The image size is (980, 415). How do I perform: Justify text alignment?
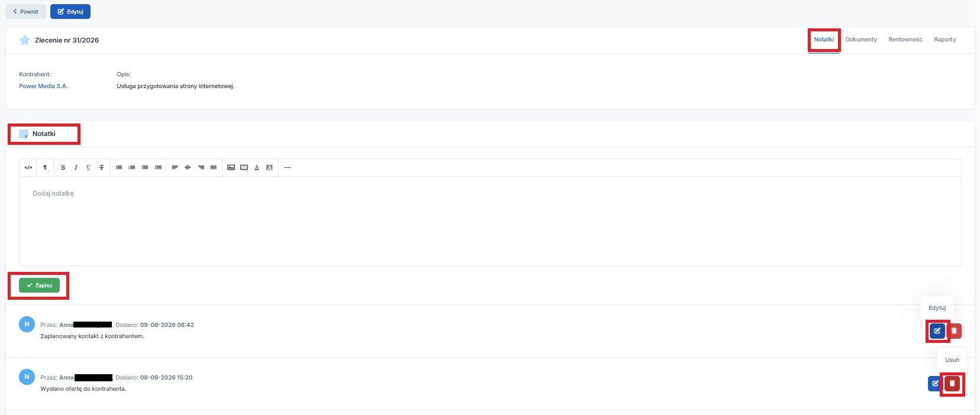pyautogui.click(x=214, y=168)
